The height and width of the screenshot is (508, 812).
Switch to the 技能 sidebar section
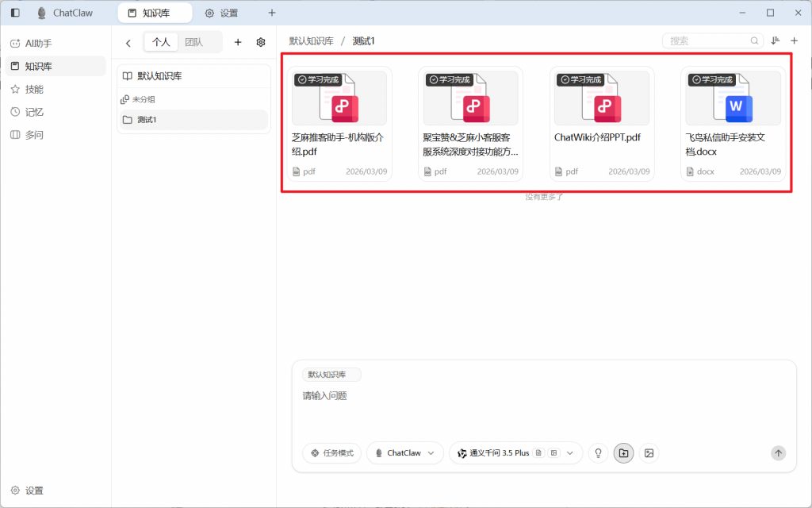click(35, 90)
